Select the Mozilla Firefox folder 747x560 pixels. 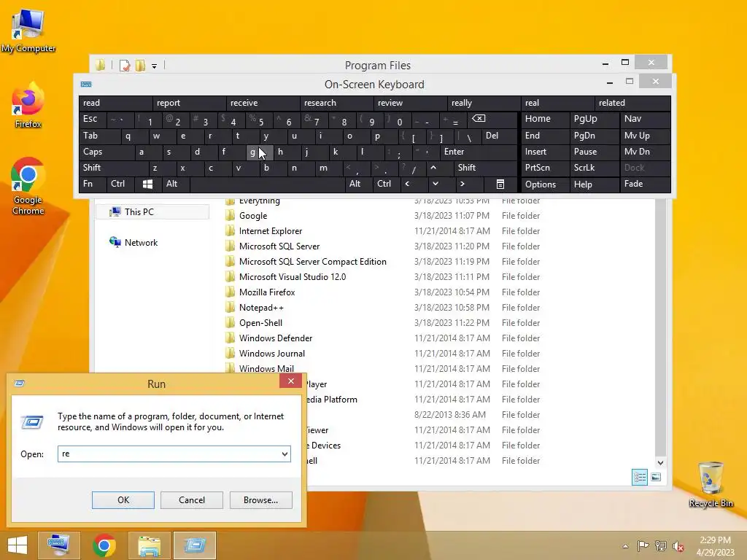click(267, 292)
